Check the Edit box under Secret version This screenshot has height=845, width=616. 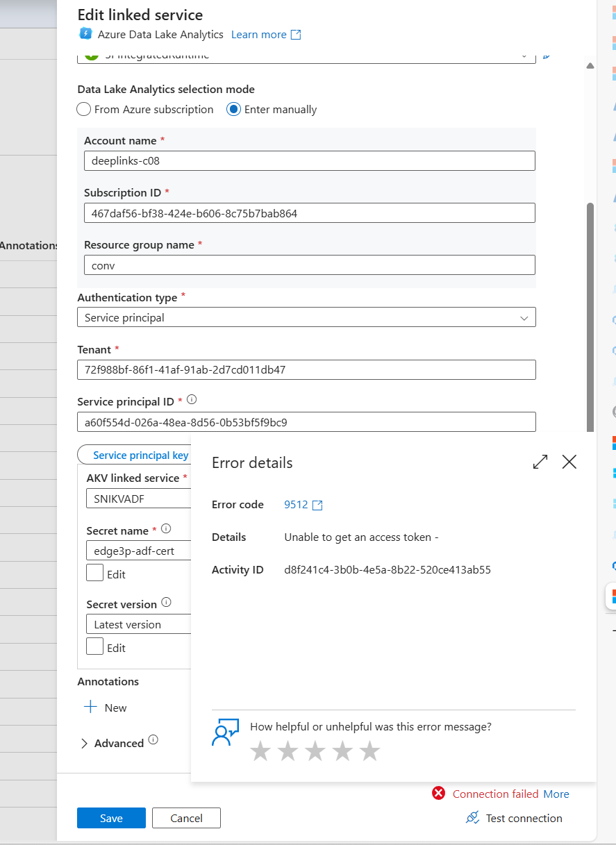pos(95,646)
